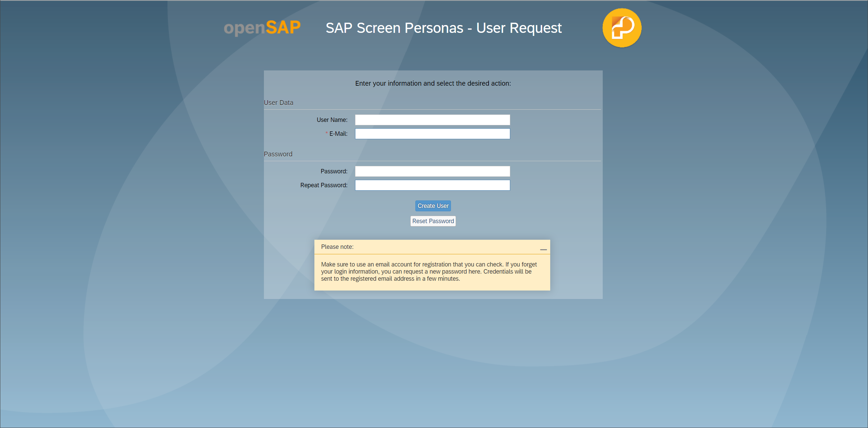Click the 'Password:' field label
The image size is (868, 428).
[x=334, y=171]
